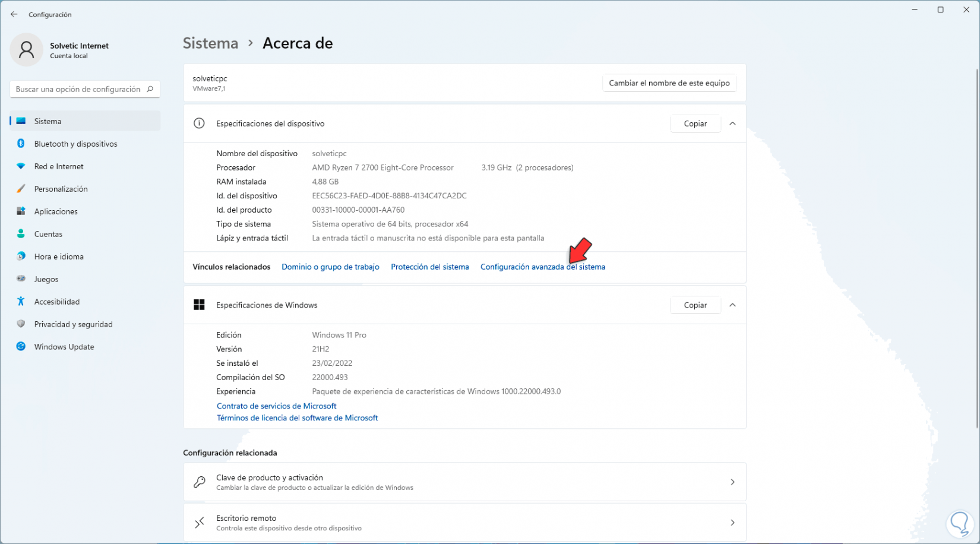Open Privacidad y seguridad settings
The height and width of the screenshot is (544, 980).
tap(85, 324)
